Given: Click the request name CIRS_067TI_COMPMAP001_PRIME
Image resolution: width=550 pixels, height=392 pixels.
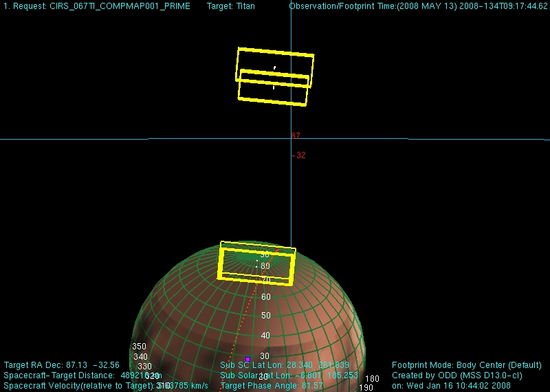Looking at the screenshot, I should (120, 6).
